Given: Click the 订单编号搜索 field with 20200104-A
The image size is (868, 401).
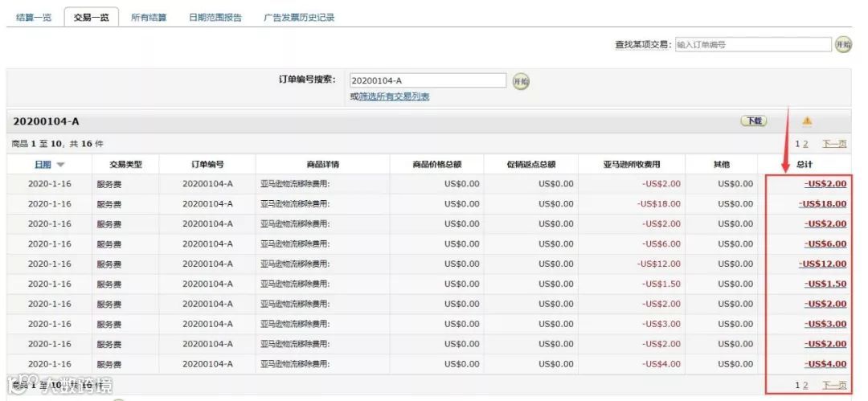Looking at the screenshot, I should point(428,81).
